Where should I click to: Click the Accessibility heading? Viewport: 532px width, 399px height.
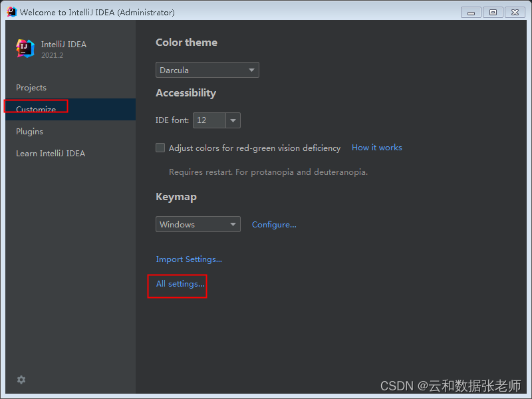[186, 93]
